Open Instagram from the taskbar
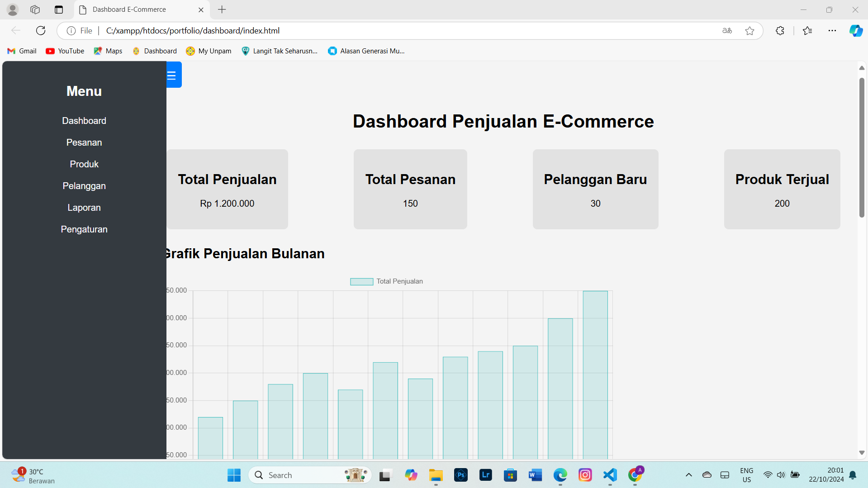 point(585,475)
